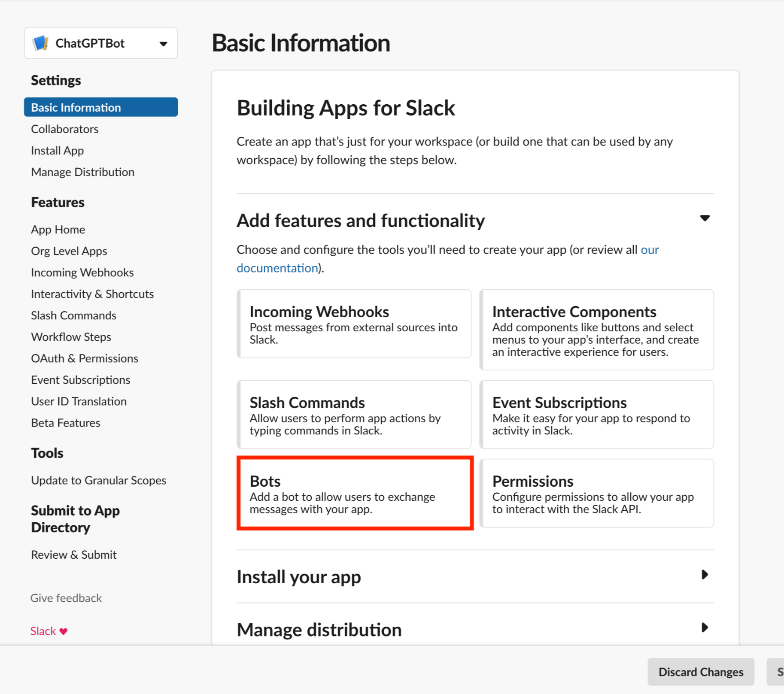
Task: Select the Interactive Components feature card
Action: coord(597,330)
